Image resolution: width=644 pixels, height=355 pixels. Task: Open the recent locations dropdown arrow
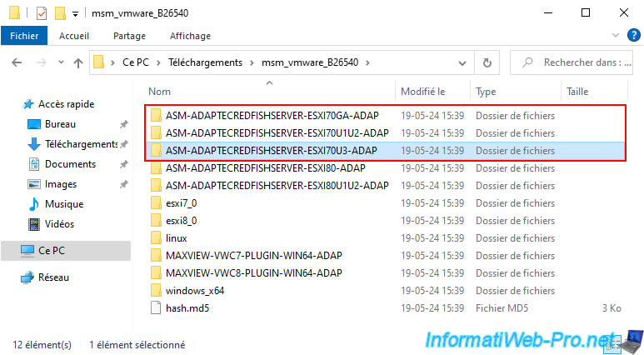coord(58,62)
